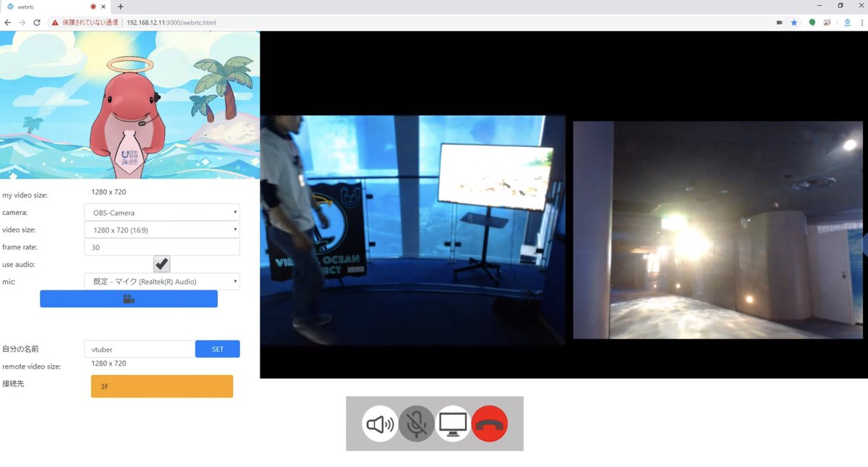
Task: Open the mic dropdown showing Realtek Audio
Action: pos(162,282)
